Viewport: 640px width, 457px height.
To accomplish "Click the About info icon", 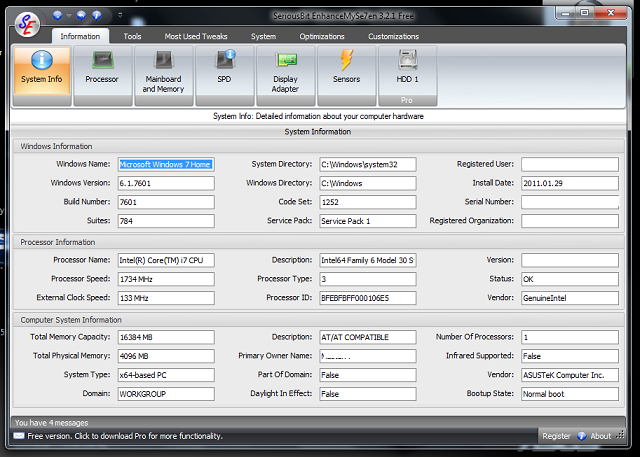I will coord(582,436).
